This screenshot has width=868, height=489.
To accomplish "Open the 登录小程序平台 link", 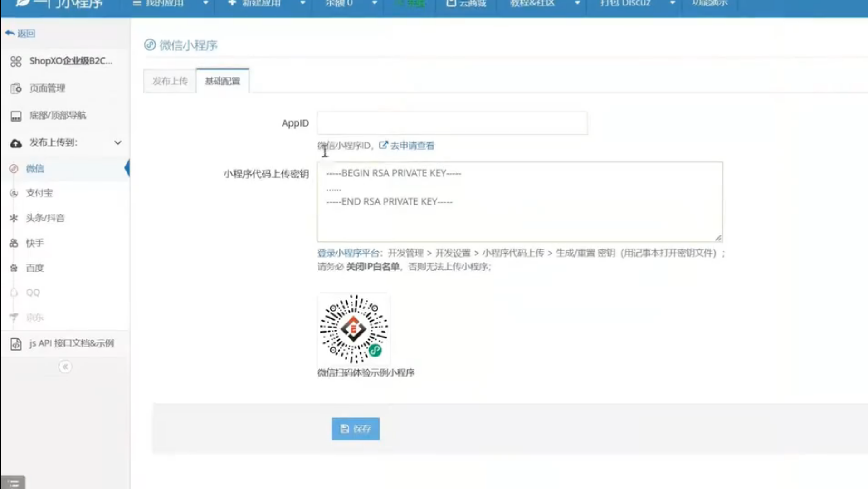I will pyautogui.click(x=348, y=253).
